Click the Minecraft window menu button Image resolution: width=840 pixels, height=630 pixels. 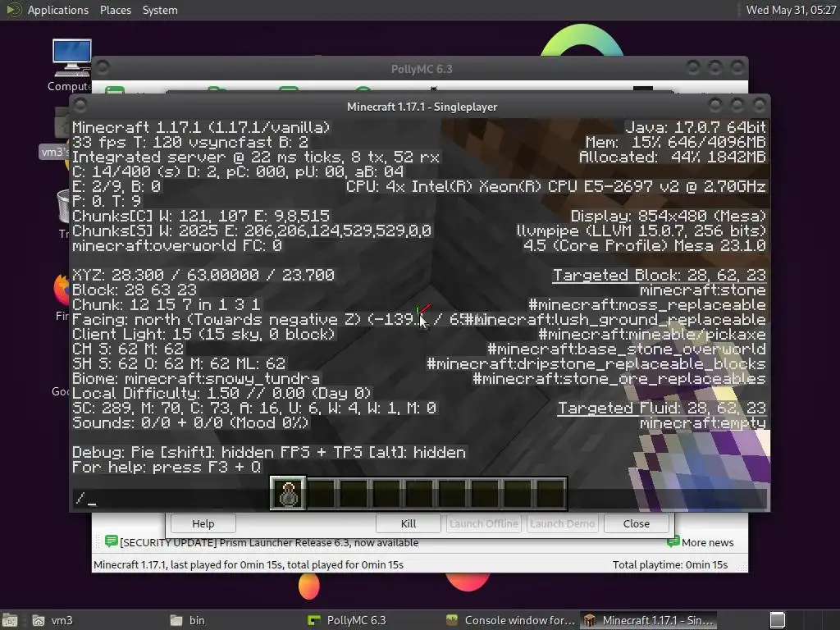coord(80,105)
